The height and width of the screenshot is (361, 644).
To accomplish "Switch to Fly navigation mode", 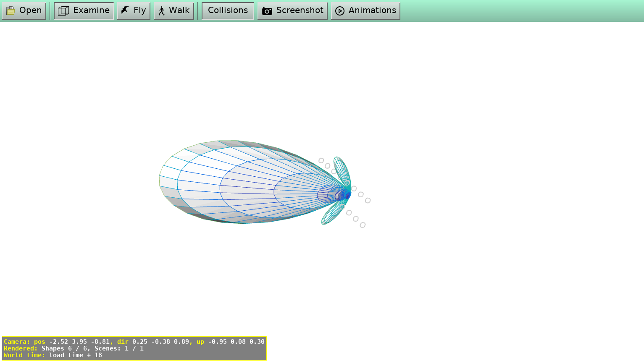I will pos(134,10).
